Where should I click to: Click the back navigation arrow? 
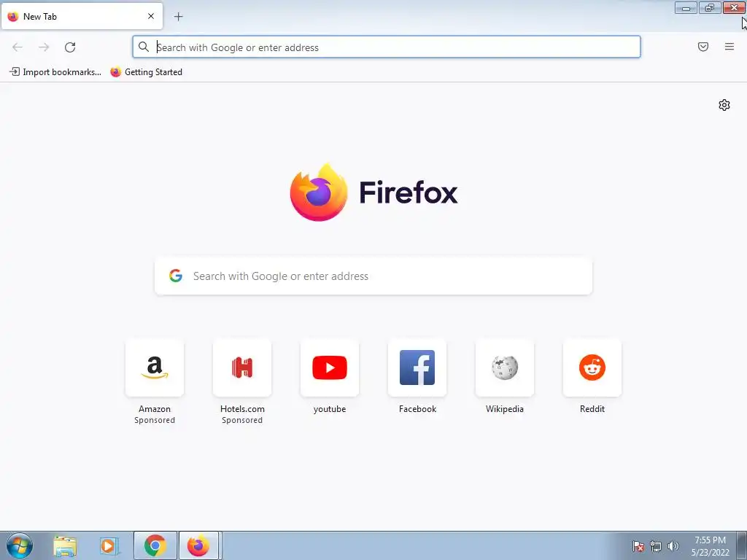tap(18, 47)
